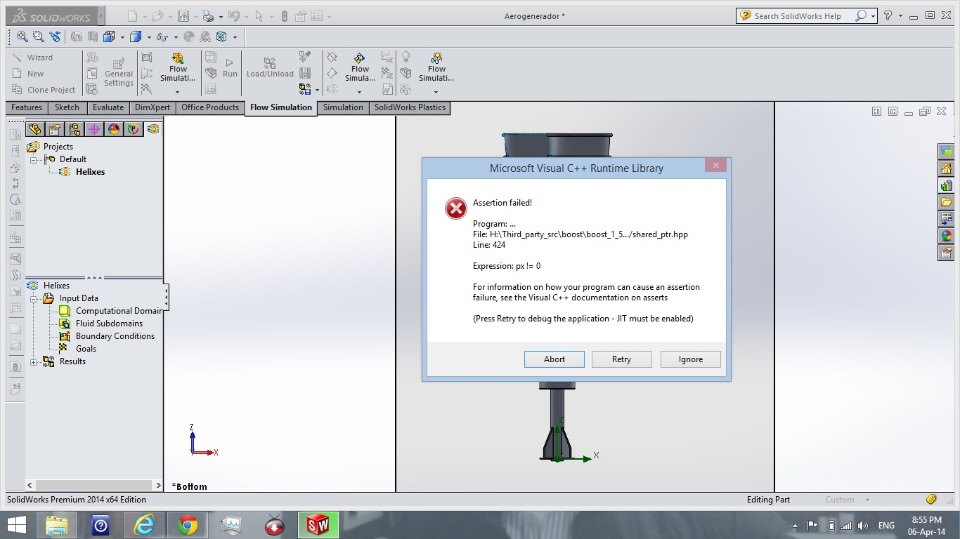Select the Projects root node
The image size is (960, 539).
58,146
